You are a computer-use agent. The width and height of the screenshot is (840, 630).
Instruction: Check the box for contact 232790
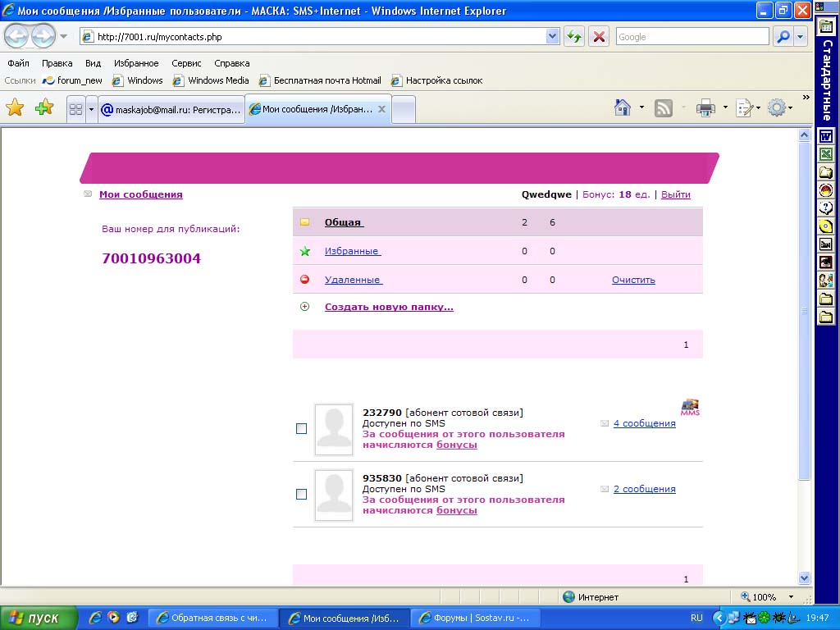point(301,429)
